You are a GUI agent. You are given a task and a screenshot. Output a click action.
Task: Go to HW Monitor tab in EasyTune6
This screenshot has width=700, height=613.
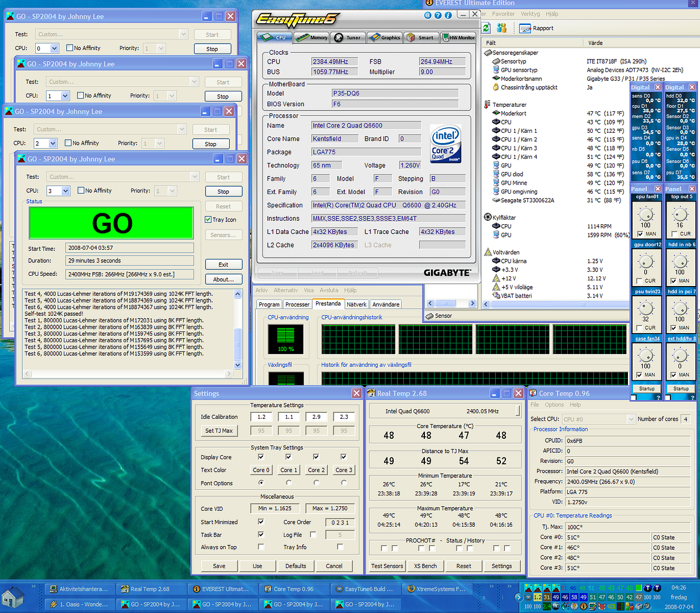click(458, 37)
